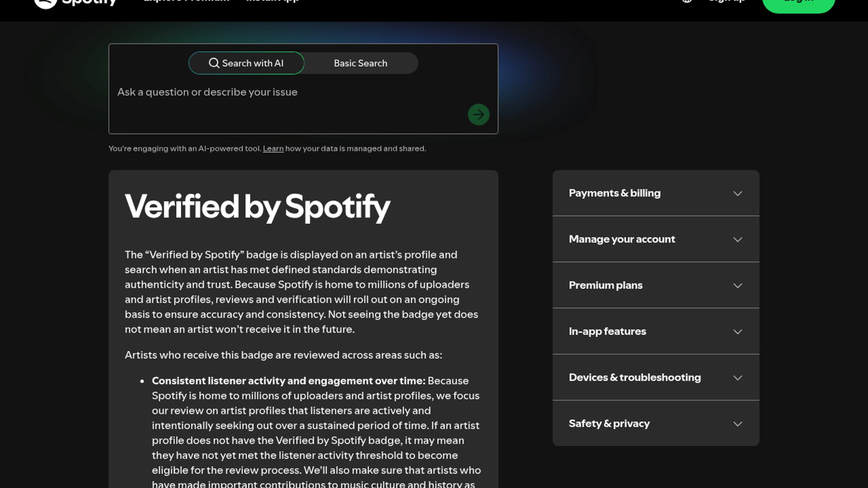Open the globe language selector icon
This screenshot has width=868, height=488.
pyautogui.click(x=687, y=1)
